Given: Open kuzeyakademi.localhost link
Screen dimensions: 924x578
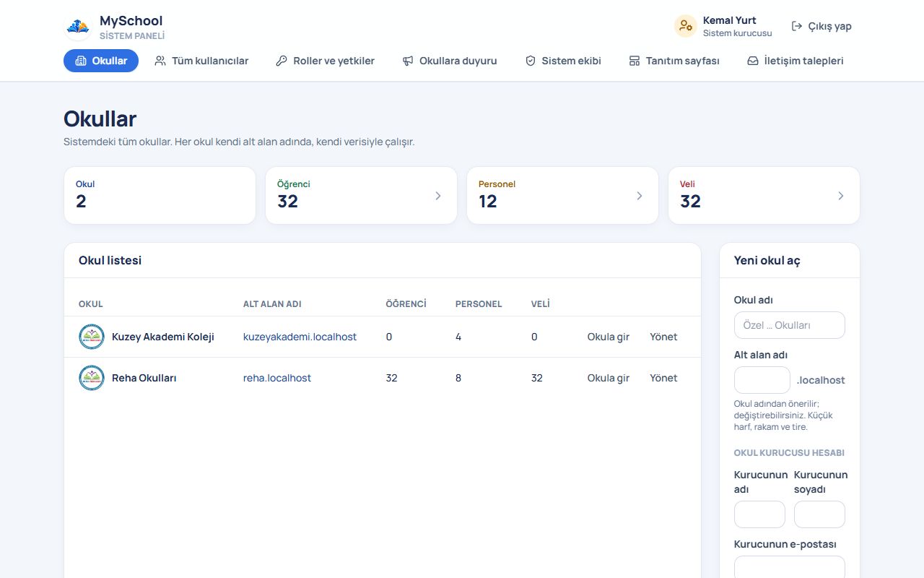Looking at the screenshot, I should (300, 337).
